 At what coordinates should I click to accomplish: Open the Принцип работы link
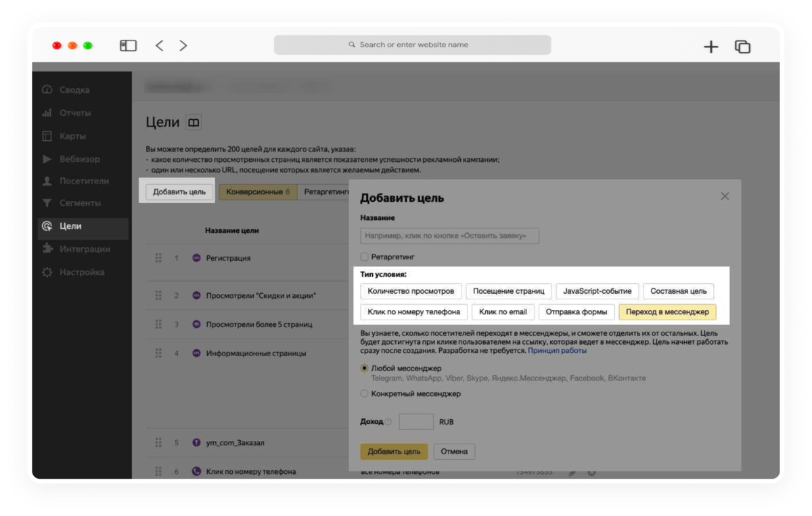tap(558, 351)
